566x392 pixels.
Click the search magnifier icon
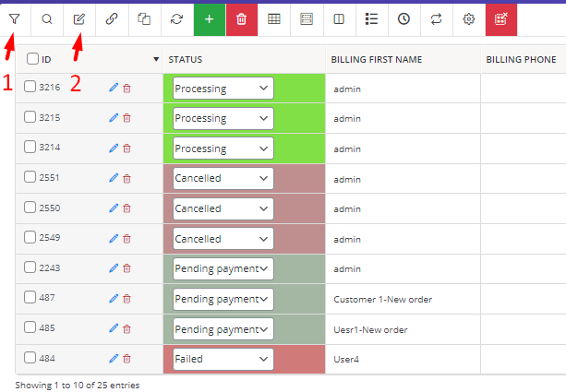(46, 18)
